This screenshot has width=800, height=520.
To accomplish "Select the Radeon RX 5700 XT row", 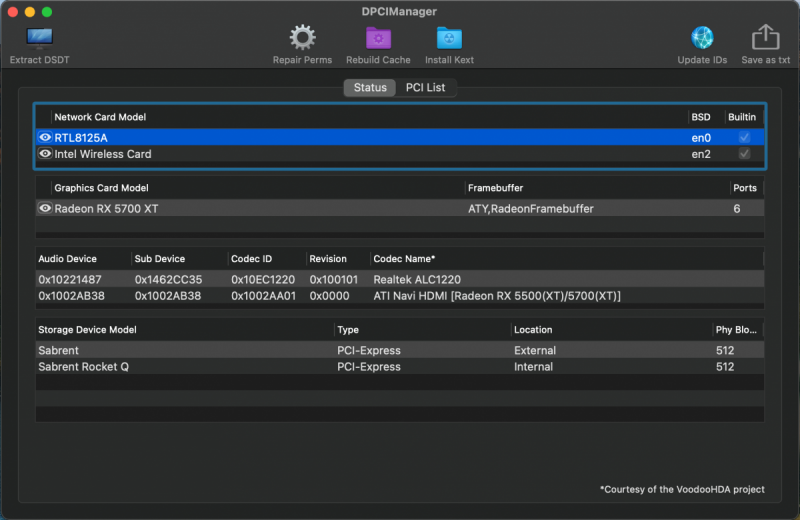I will [x=399, y=208].
